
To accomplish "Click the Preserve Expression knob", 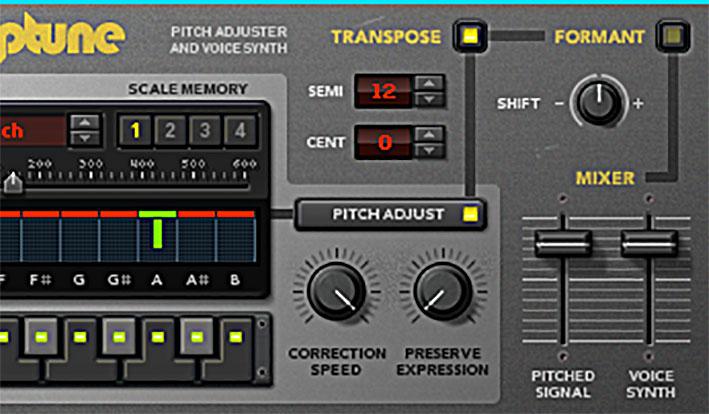I will (443, 292).
